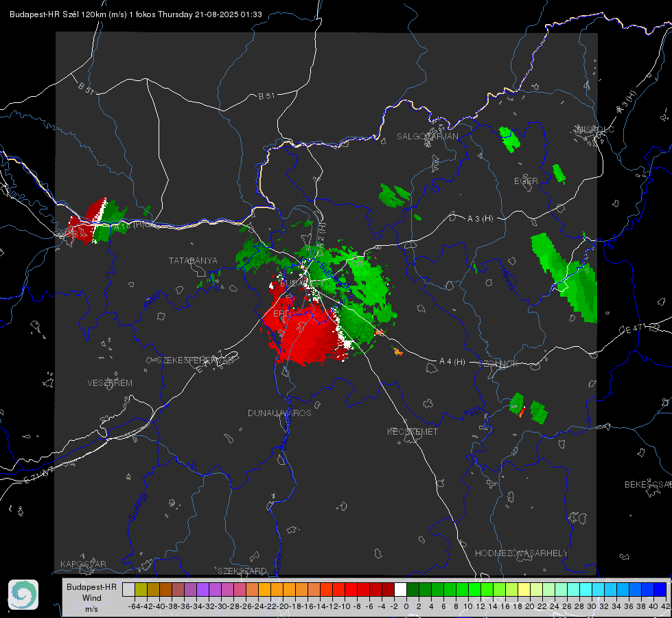This screenshot has width=672, height=618.
Task: Click the BÉKÉSCSABA city label
Action: click(x=648, y=484)
